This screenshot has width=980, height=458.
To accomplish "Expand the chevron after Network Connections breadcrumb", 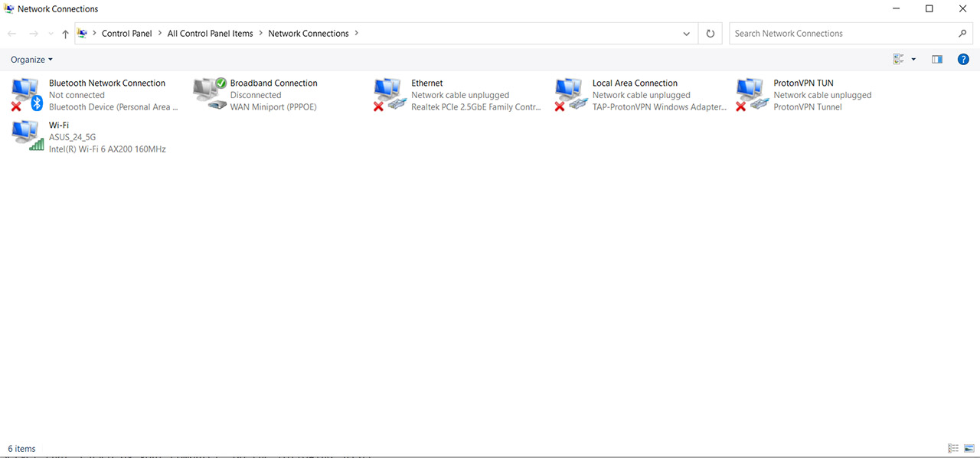I will pyautogui.click(x=357, y=34).
